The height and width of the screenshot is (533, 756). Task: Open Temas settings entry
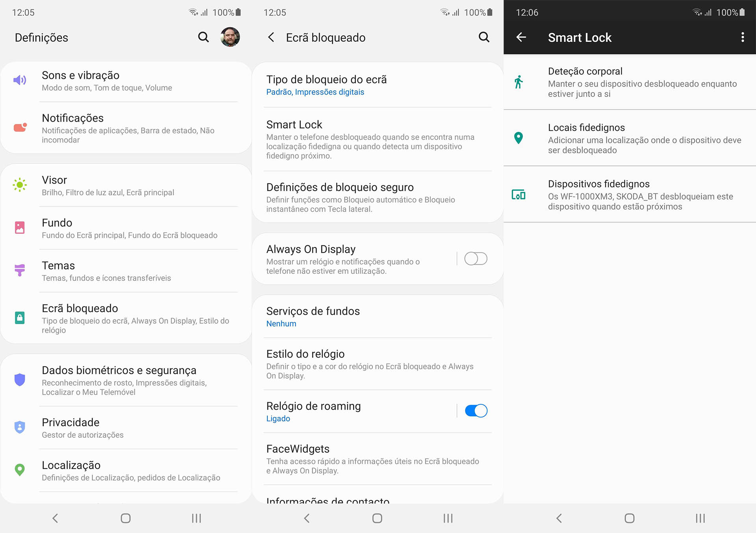[126, 271]
